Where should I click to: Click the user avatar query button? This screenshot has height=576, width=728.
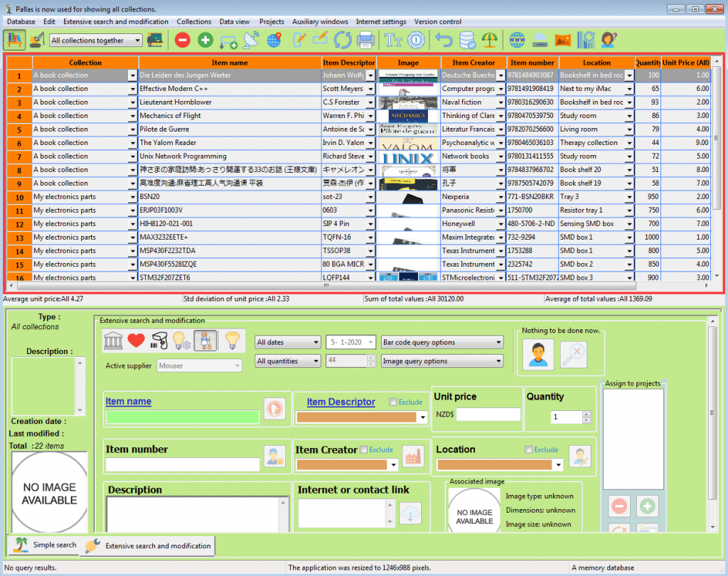point(538,354)
